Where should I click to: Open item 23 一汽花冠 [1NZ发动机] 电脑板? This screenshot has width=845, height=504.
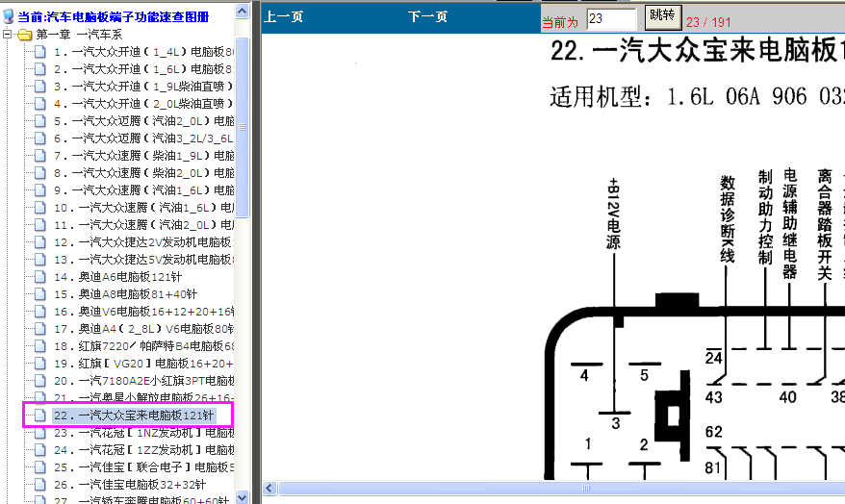coord(143,433)
